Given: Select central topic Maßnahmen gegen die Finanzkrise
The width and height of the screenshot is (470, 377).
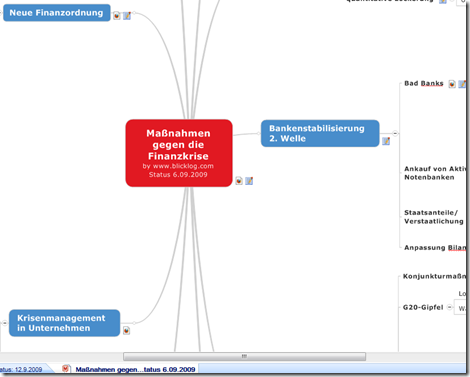Looking at the screenshot, I should pyautogui.click(x=179, y=153).
